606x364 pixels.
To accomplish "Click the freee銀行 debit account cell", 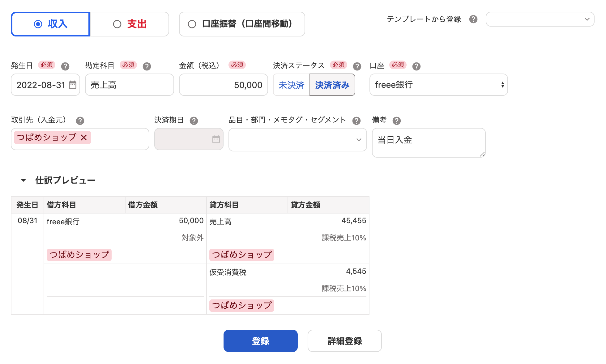I will tap(63, 222).
